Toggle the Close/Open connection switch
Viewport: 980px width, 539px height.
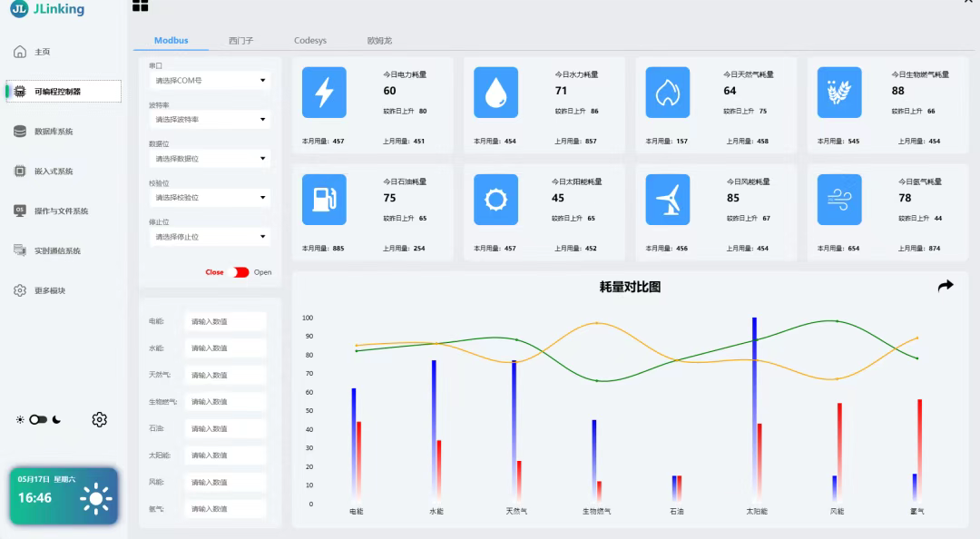(238, 271)
